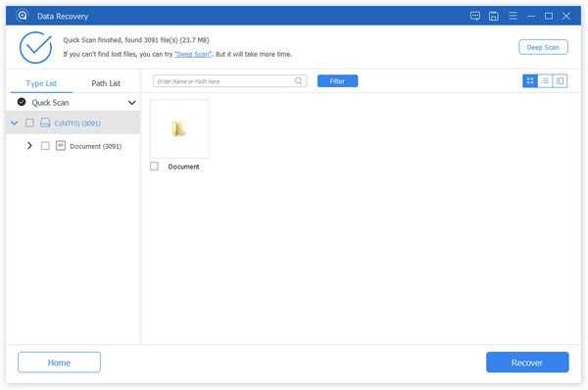Viewport: 588px width, 390px height.
Task: Check the Document (3091) tree checkbox
Action: pos(45,146)
